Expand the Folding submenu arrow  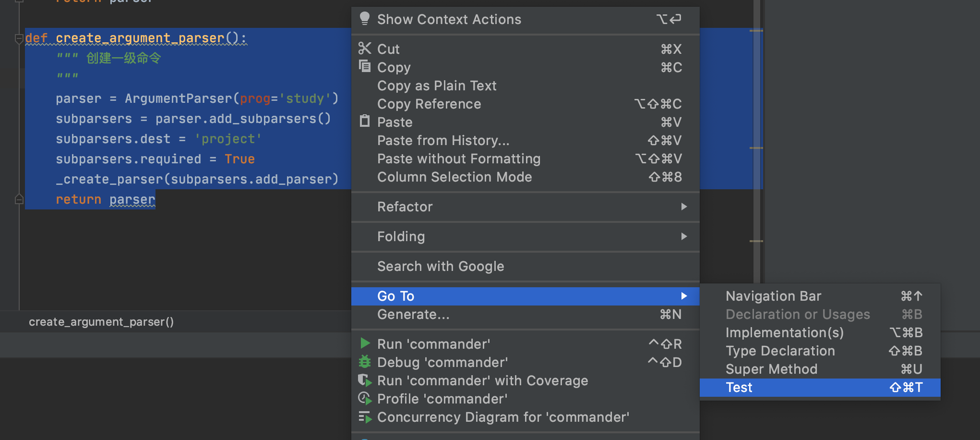[x=684, y=236]
